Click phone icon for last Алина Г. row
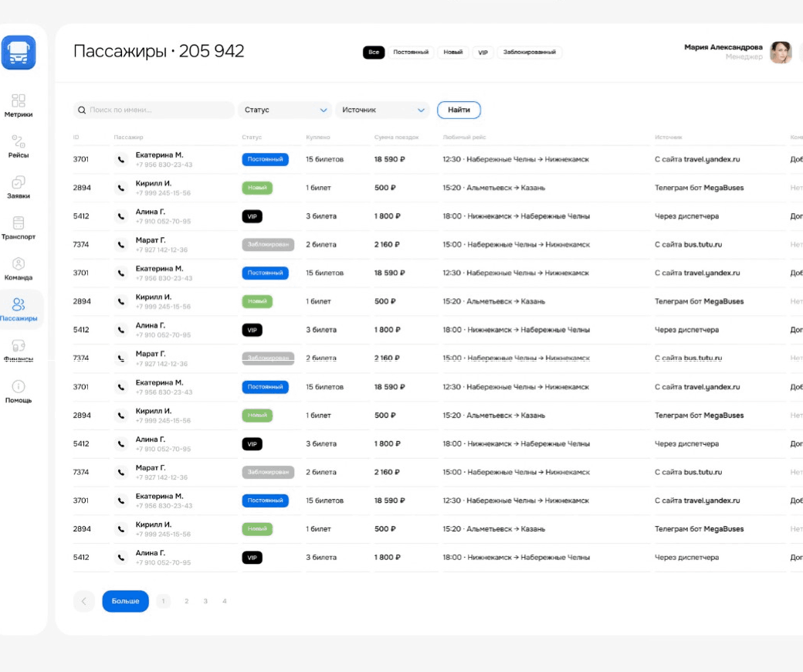The width and height of the screenshot is (803, 672). click(x=121, y=557)
